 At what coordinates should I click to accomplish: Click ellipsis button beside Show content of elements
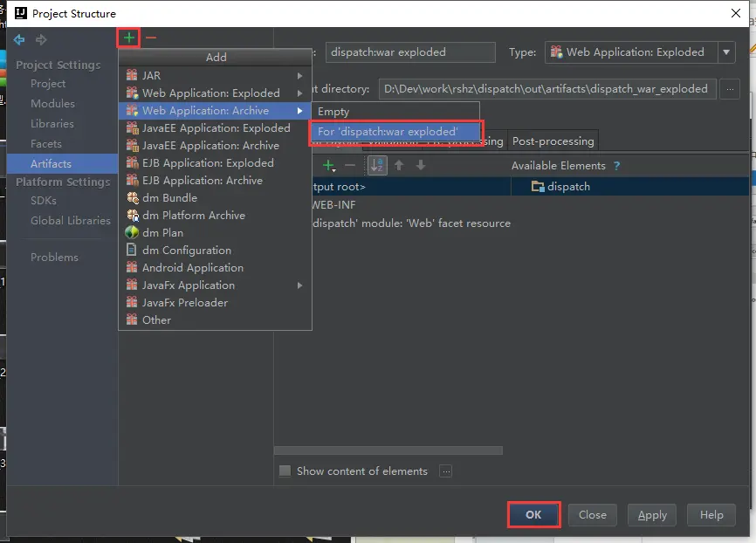[x=445, y=471]
